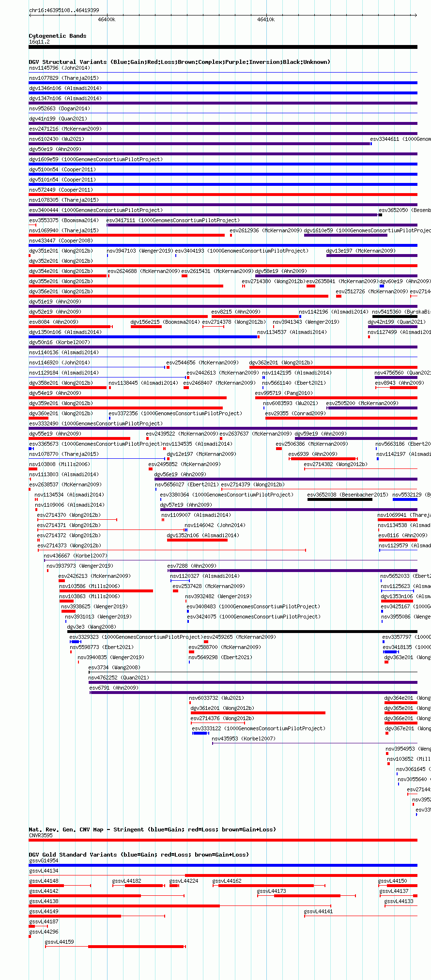The image size is (431, 980).
Task: Select gssvL44182 gold standard variant
Action: (127, 881)
